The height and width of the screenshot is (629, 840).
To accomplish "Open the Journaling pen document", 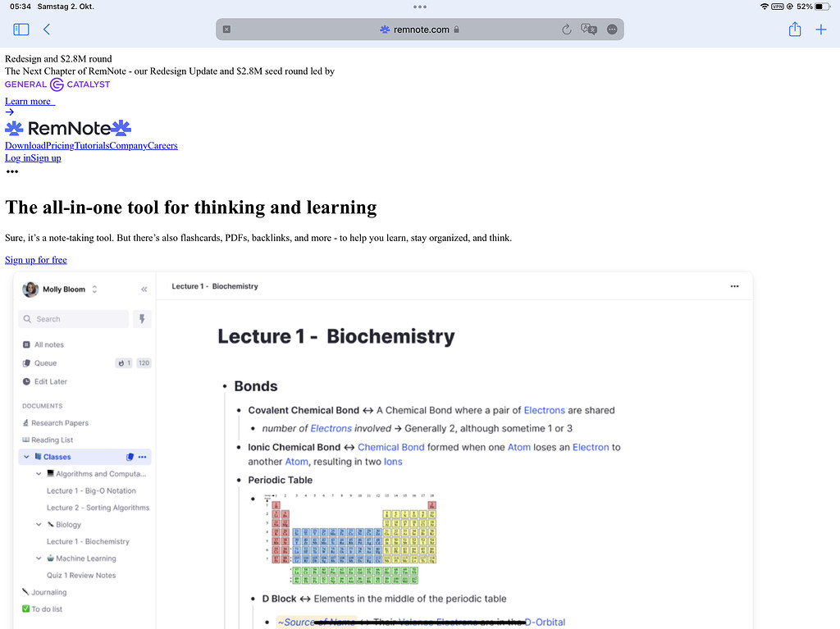I will point(28,591).
